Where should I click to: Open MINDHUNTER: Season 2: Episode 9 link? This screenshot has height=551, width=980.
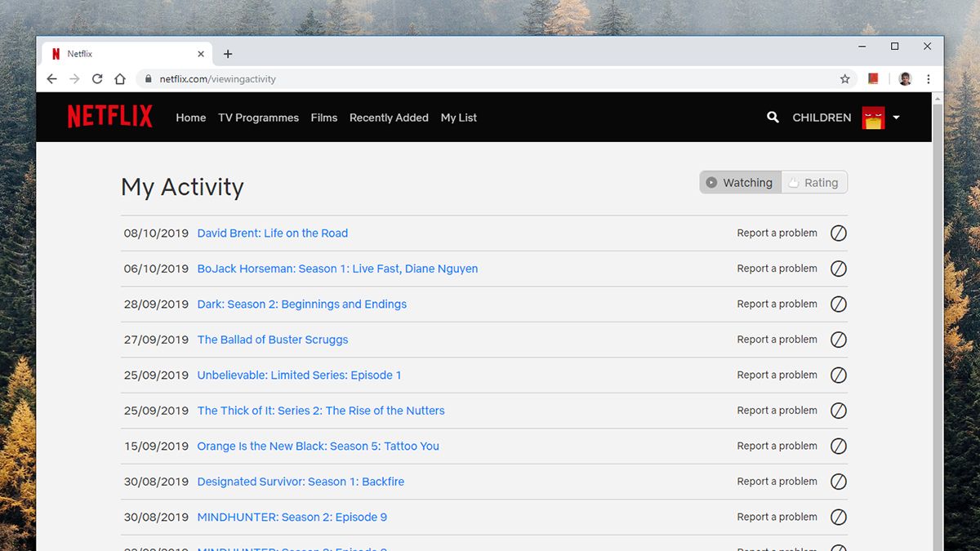pos(292,518)
